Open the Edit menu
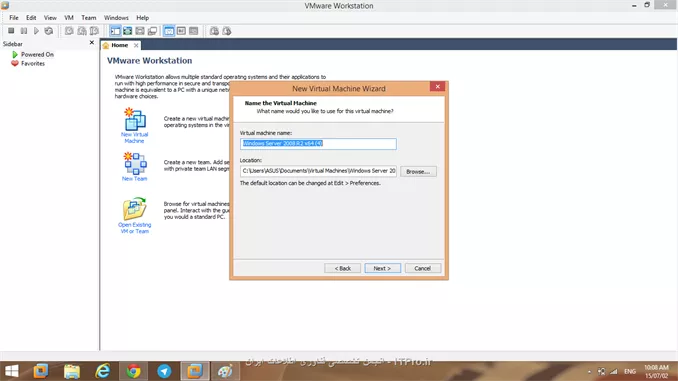Viewport: 678px width, 381px height. click(31, 18)
